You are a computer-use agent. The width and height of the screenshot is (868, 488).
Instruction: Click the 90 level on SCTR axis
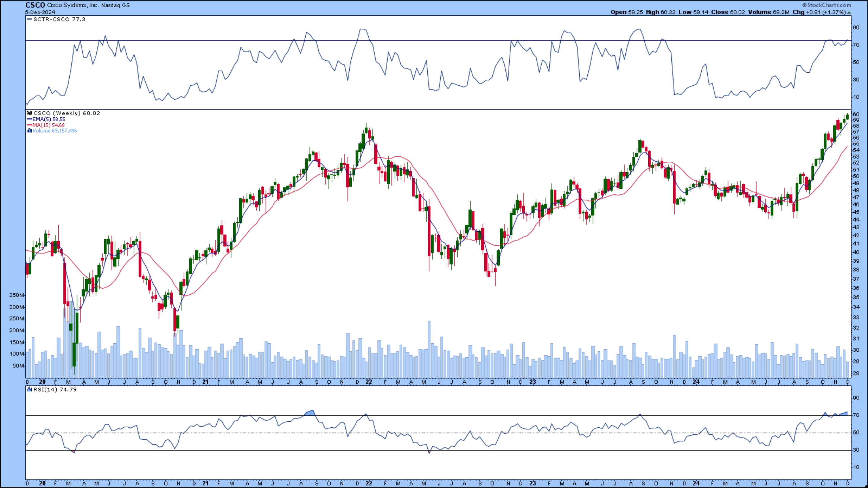coord(856,27)
